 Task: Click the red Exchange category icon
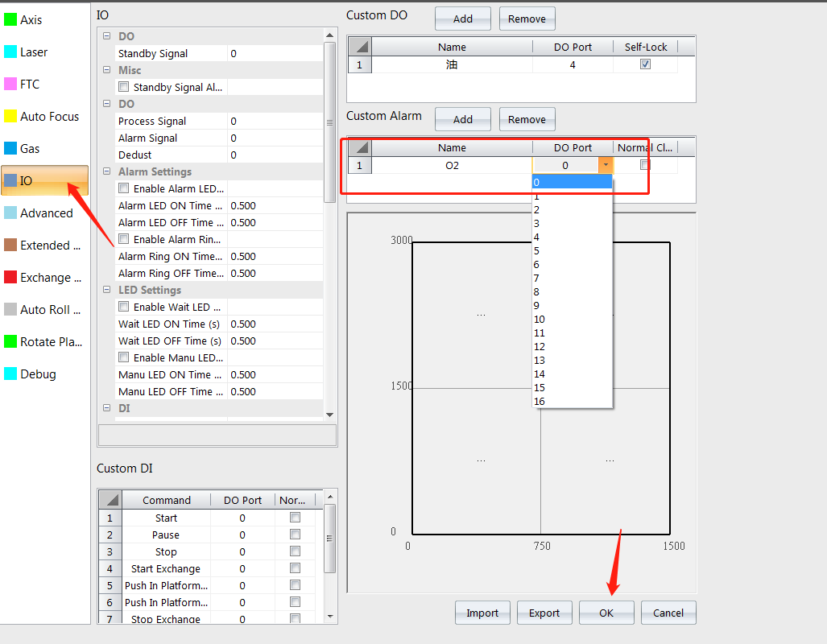[x=10, y=277]
